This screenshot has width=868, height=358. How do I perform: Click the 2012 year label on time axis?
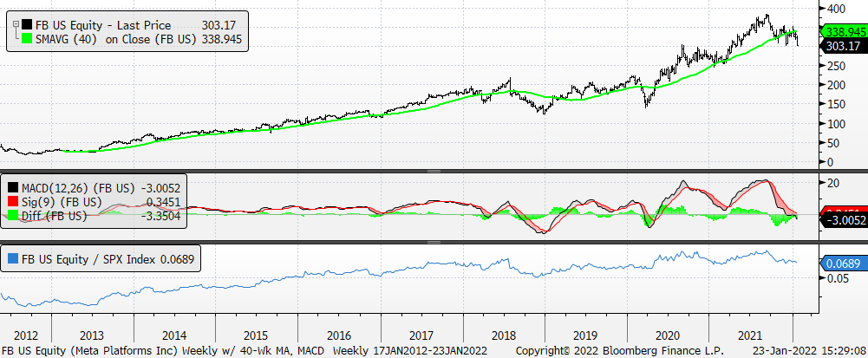coord(25,335)
